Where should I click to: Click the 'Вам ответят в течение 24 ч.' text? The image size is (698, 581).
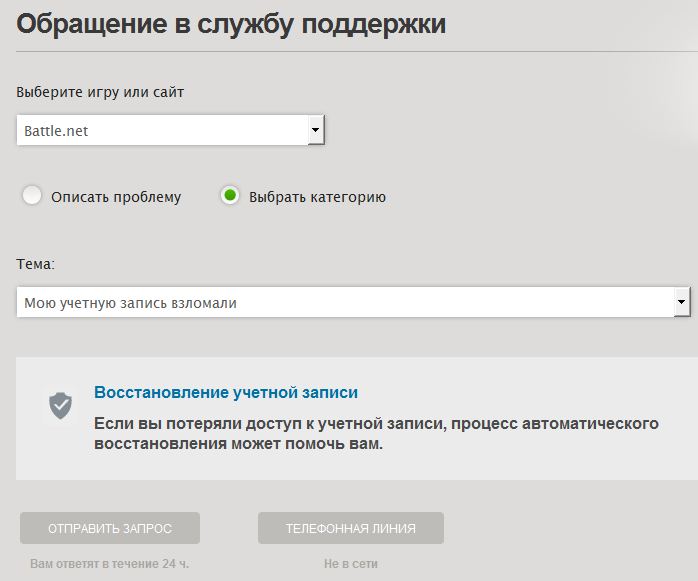pyautogui.click(x=110, y=564)
